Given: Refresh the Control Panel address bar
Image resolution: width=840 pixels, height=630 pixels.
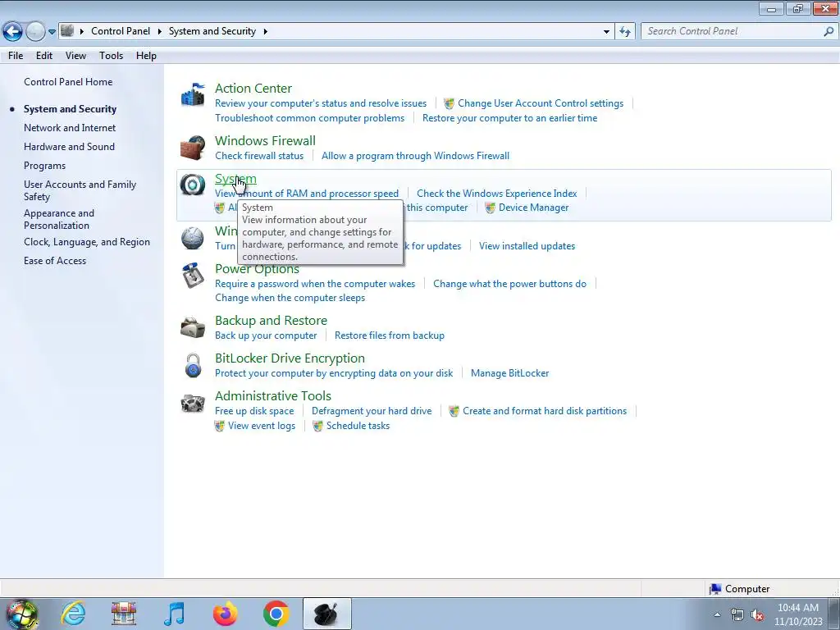Looking at the screenshot, I should (x=624, y=31).
